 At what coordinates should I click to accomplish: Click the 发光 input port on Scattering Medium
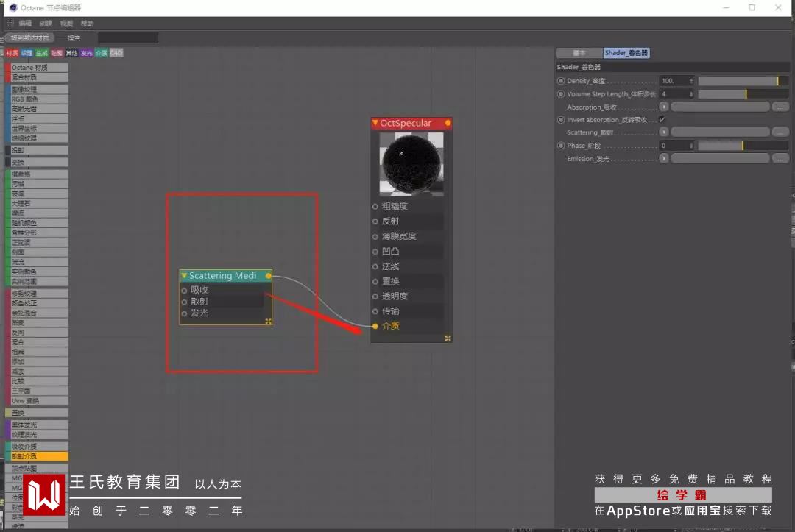pos(184,313)
